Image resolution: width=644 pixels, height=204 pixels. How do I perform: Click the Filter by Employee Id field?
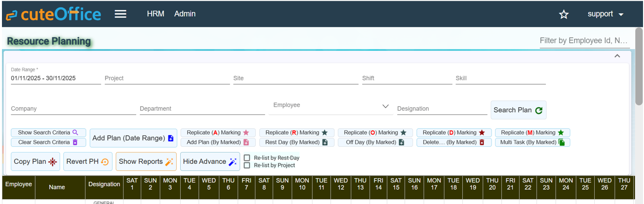(584, 41)
